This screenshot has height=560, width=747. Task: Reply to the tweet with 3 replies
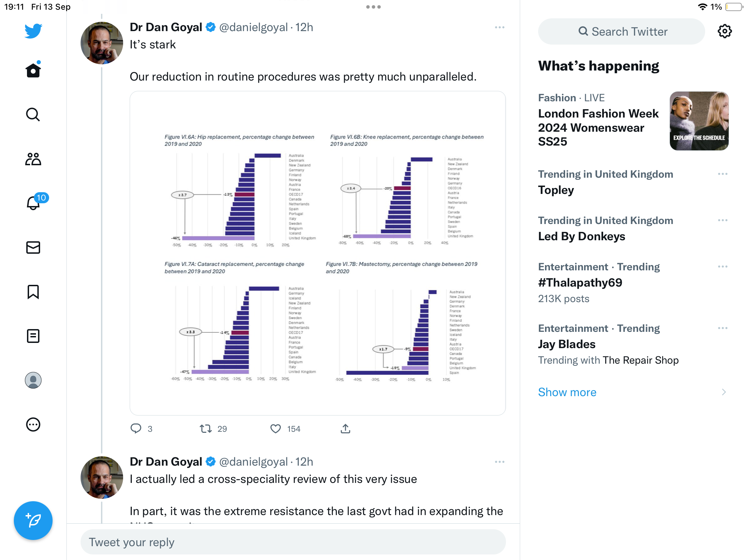tap(136, 429)
